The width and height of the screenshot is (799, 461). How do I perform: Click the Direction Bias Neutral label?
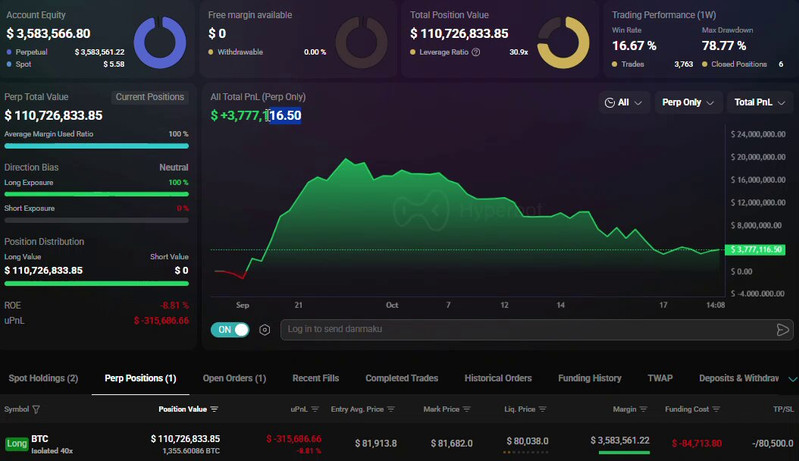click(x=174, y=168)
